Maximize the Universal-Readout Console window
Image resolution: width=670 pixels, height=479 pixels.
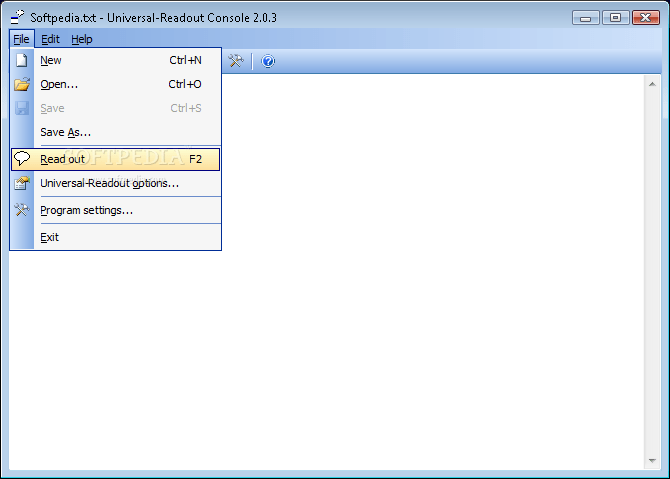[615, 18]
